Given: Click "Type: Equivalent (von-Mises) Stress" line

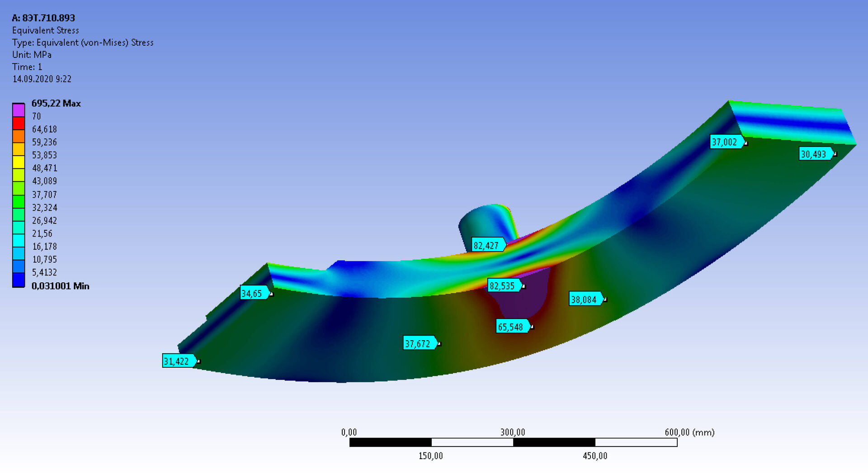Looking at the screenshot, I should pos(83,43).
